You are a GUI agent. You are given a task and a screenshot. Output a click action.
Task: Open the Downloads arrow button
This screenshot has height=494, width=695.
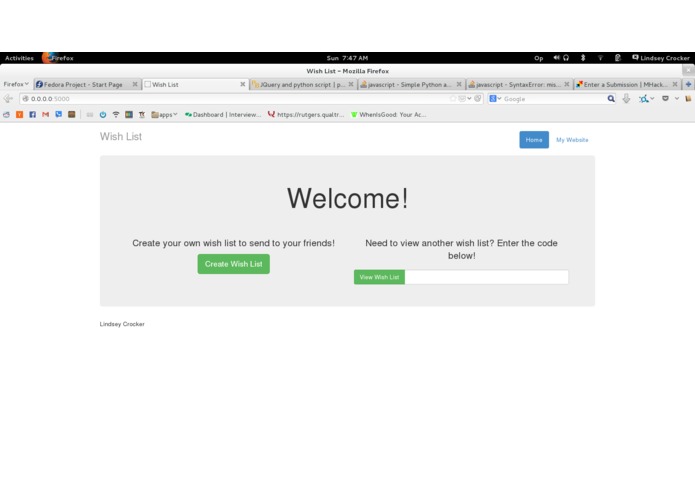pyautogui.click(x=626, y=99)
